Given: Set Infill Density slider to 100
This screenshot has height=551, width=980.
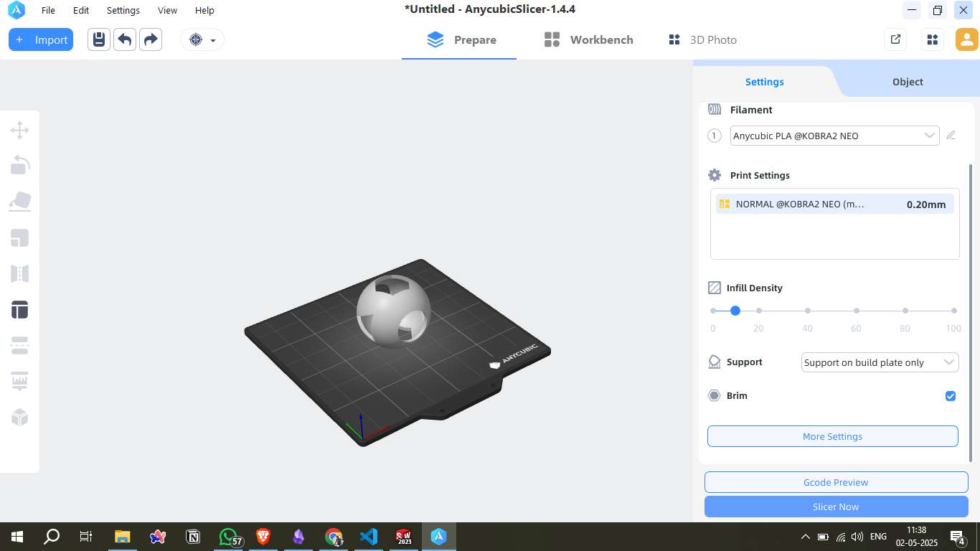Looking at the screenshot, I should (954, 311).
